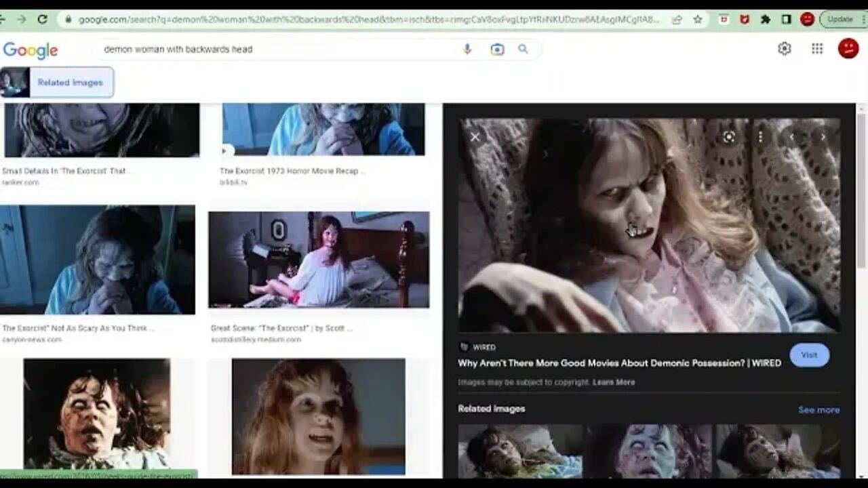Open the Google account avatar
The image size is (868, 488).
(848, 48)
